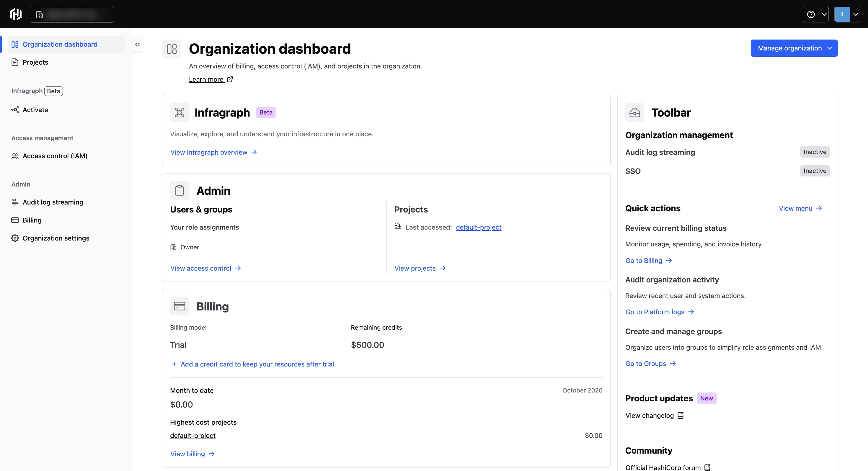
Task: Click the Admin card clipboard icon
Action: (179, 190)
